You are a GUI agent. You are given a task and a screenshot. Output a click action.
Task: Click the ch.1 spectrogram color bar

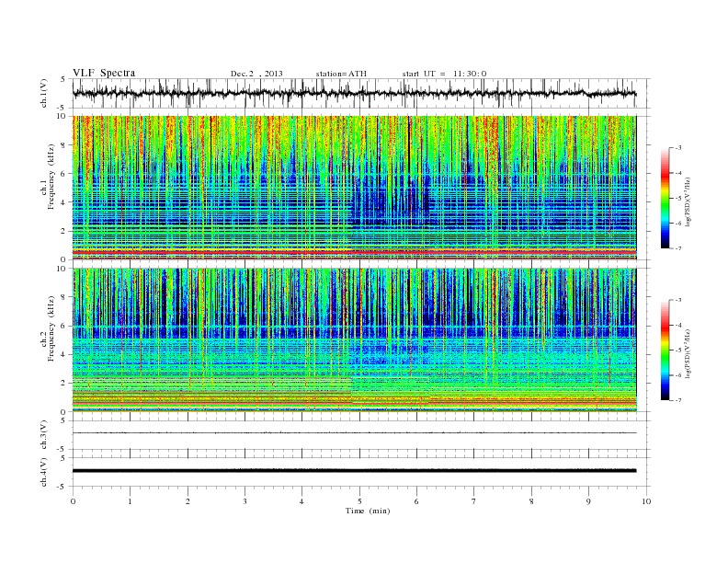pyautogui.click(x=665, y=198)
